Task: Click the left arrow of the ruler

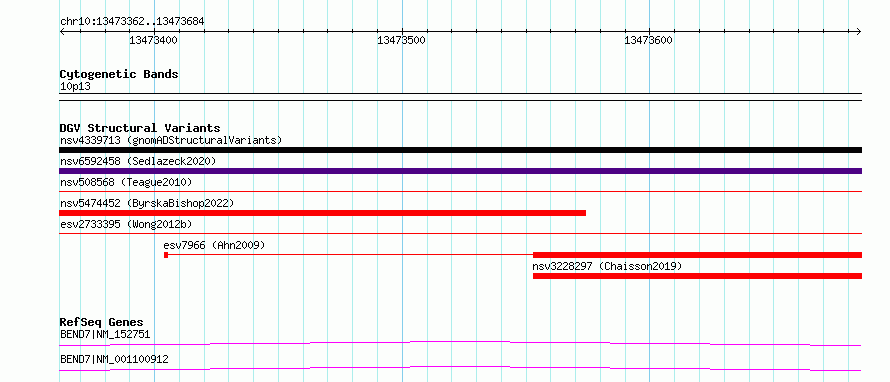Action: [62, 31]
